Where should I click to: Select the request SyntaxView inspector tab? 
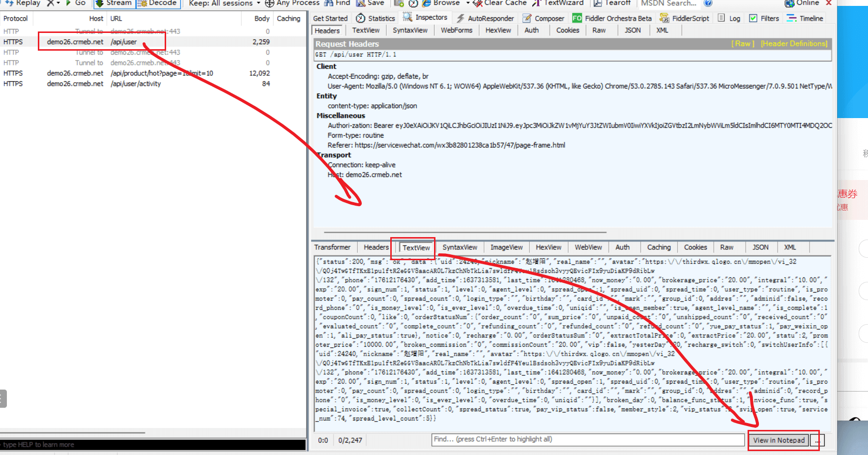[x=410, y=30]
